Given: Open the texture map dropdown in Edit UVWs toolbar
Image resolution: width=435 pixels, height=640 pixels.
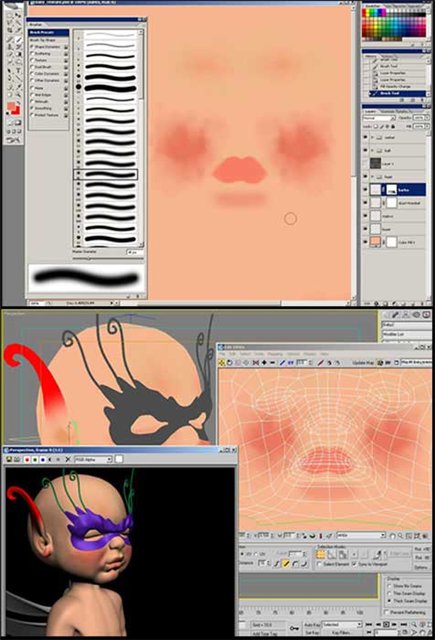Looking at the screenshot, I should pyautogui.click(x=416, y=362).
